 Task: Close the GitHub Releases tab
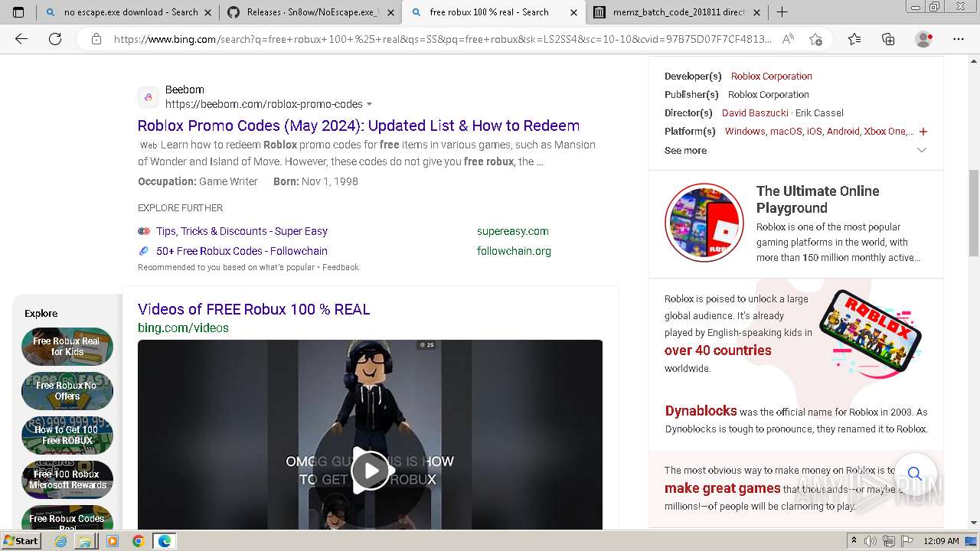coord(390,12)
